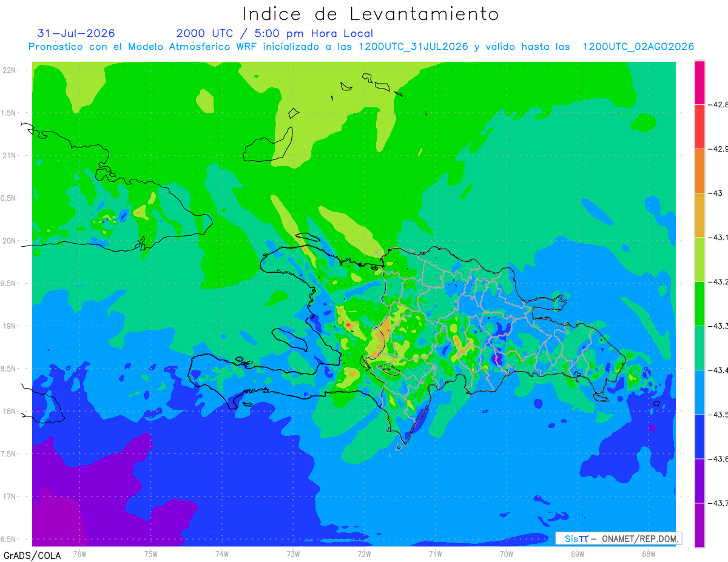Click the "Pronóstico con el Modelo Atmósferico WRF" forecast line

362,47
